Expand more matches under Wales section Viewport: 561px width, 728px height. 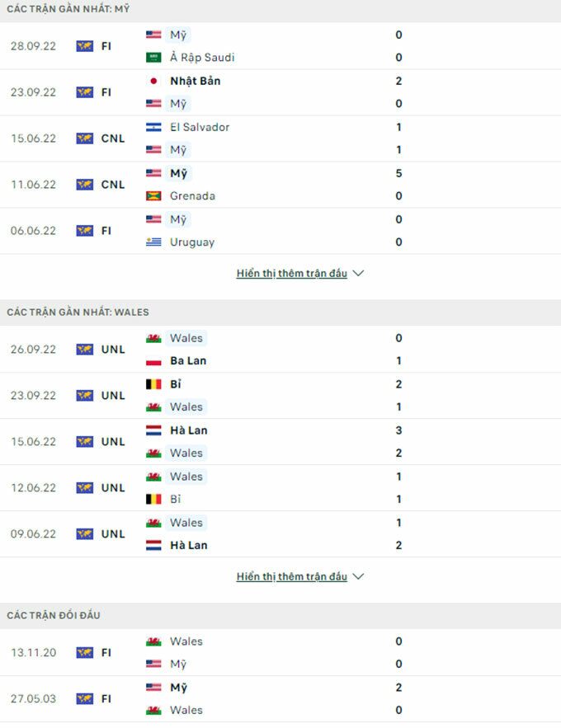[x=291, y=577]
